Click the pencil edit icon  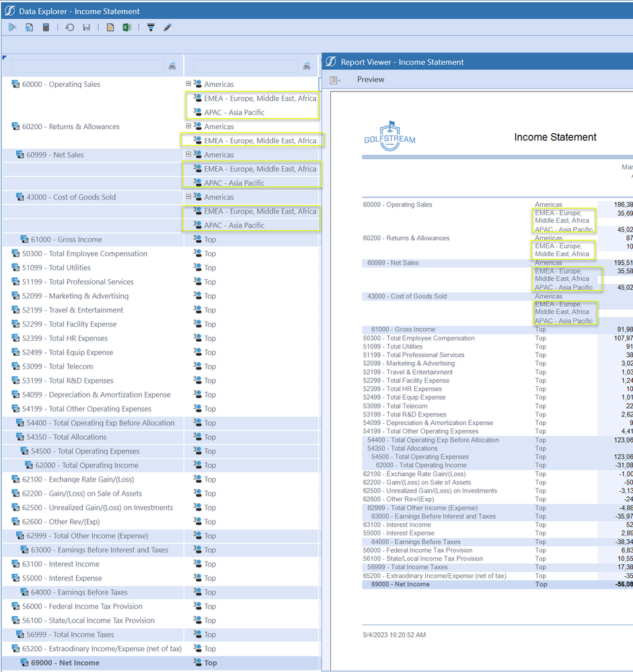[x=167, y=28]
